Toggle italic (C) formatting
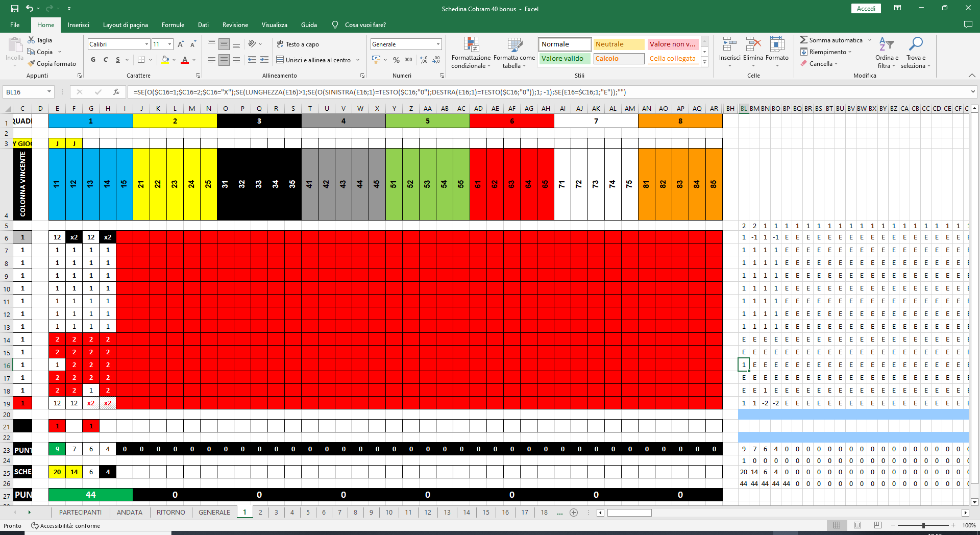980x535 pixels. (106, 60)
